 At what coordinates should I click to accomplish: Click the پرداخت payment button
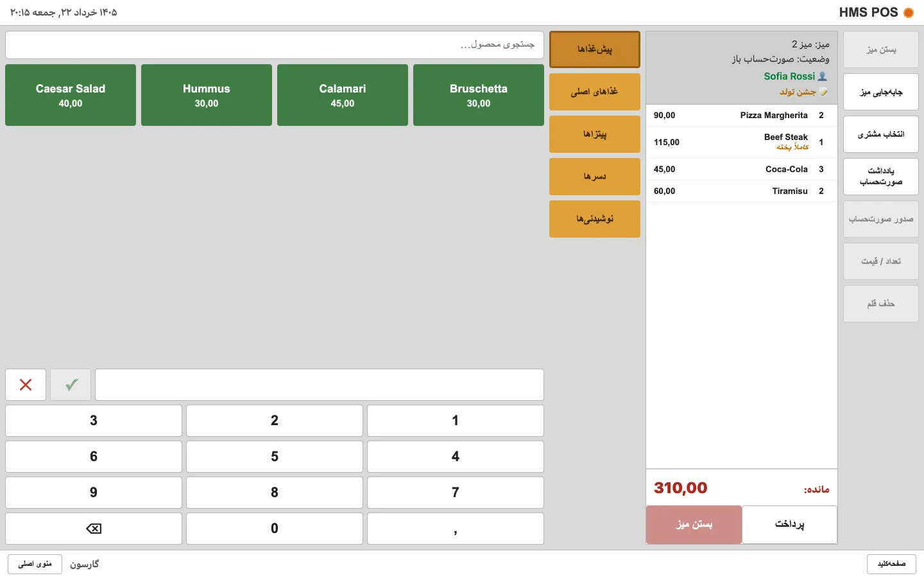(789, 525)
